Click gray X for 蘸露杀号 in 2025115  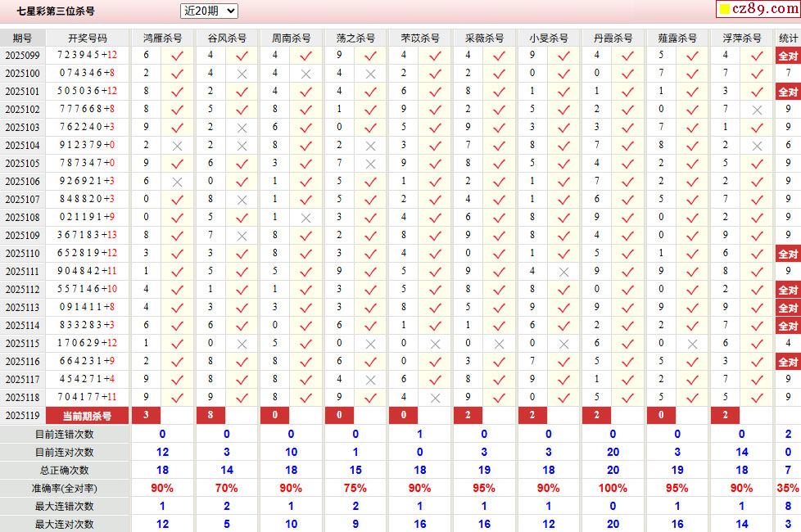pos(692,344)
